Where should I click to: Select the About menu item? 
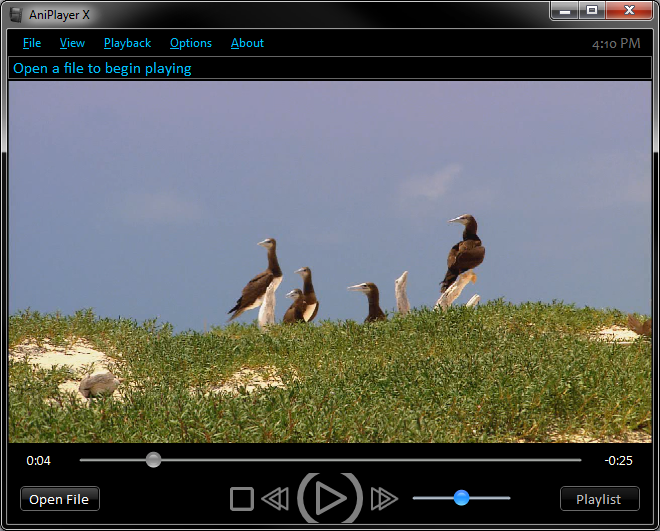[x=247, y=43]
